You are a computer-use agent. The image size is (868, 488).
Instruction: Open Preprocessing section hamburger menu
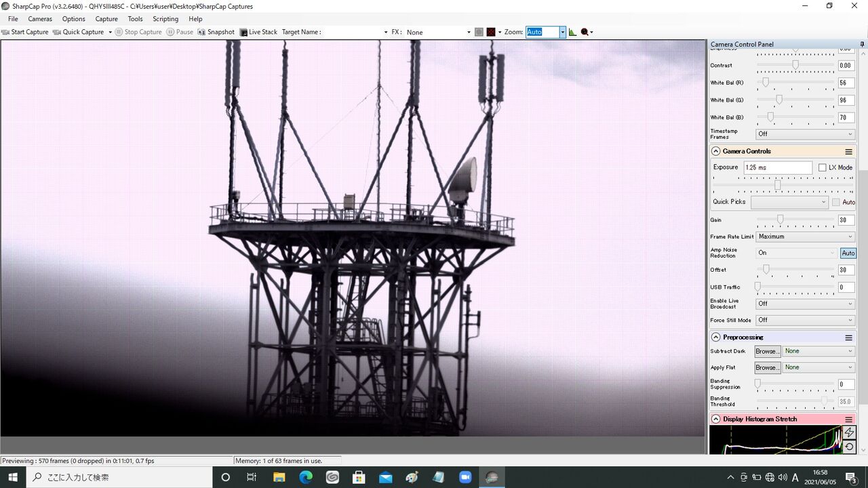848,338
